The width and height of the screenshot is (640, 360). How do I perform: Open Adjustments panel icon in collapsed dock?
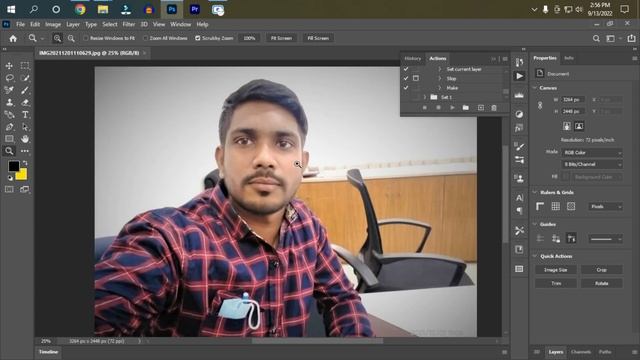pos(519,114)
